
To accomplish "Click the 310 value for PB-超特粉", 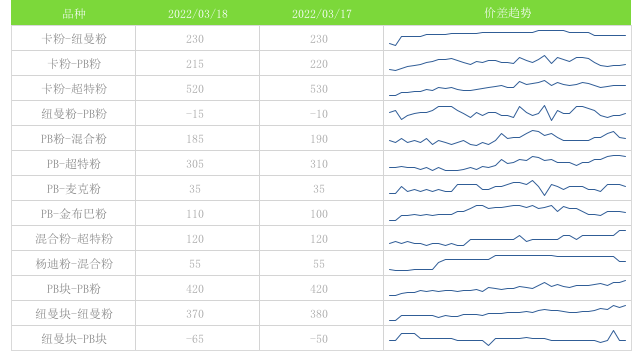I will click(x=319, y=164).
